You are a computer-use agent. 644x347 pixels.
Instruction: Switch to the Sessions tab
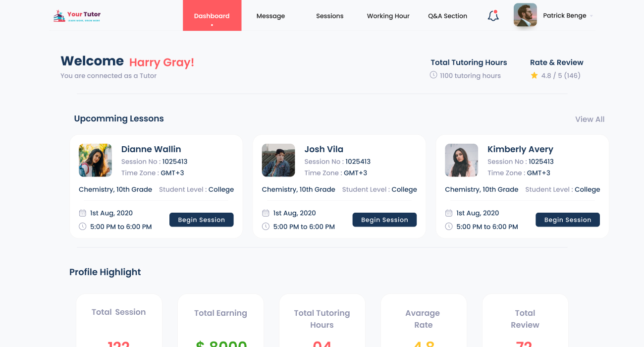329,16
